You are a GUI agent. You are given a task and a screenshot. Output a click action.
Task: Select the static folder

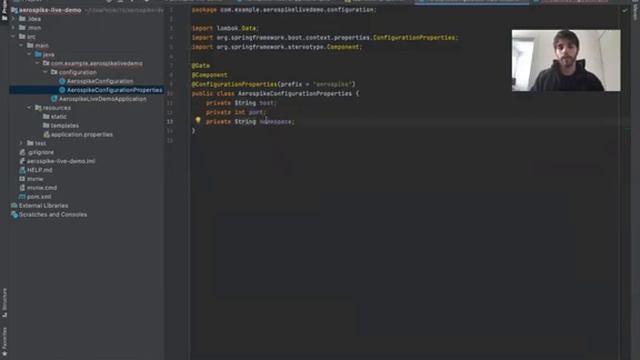tap(58, 117)
